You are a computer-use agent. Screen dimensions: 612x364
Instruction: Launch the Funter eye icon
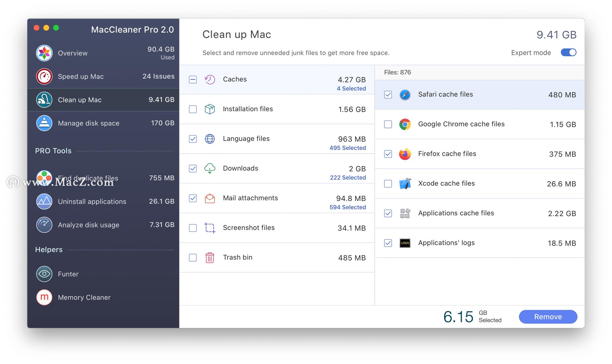(44, 274)
